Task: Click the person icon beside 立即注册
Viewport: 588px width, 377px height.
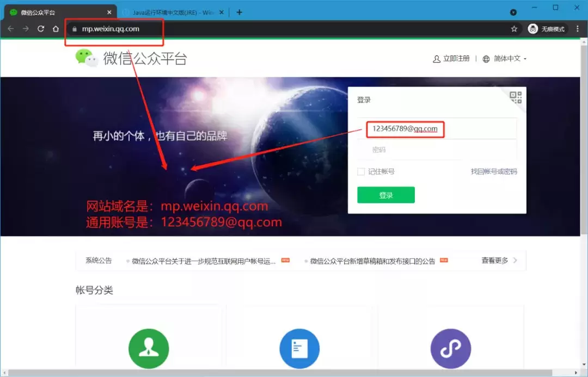Action: (x=437, y=59)
